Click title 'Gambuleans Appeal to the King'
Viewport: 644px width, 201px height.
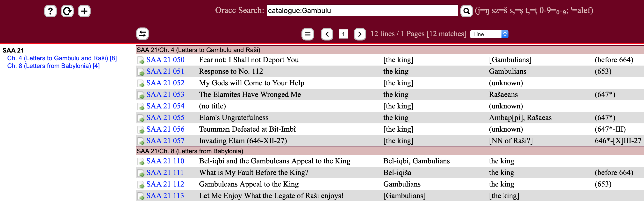point(249,184)
